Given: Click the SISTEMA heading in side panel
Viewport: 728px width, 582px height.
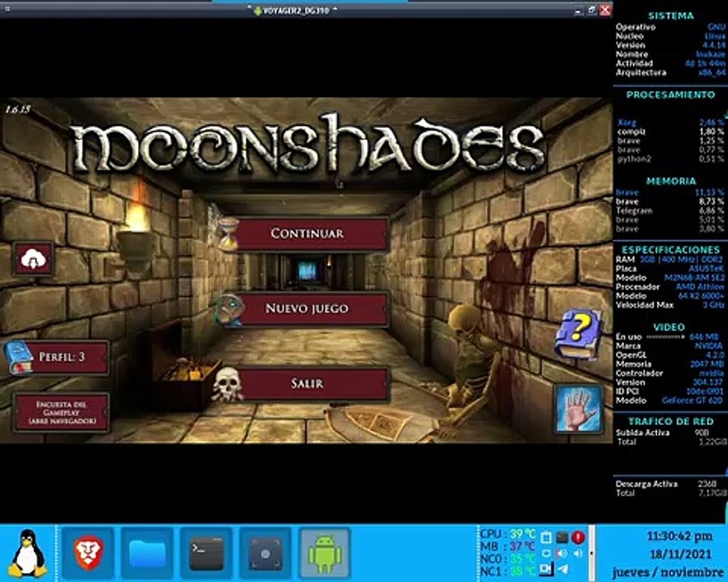Looking at the screenshot, I should [x=671, y=16].
